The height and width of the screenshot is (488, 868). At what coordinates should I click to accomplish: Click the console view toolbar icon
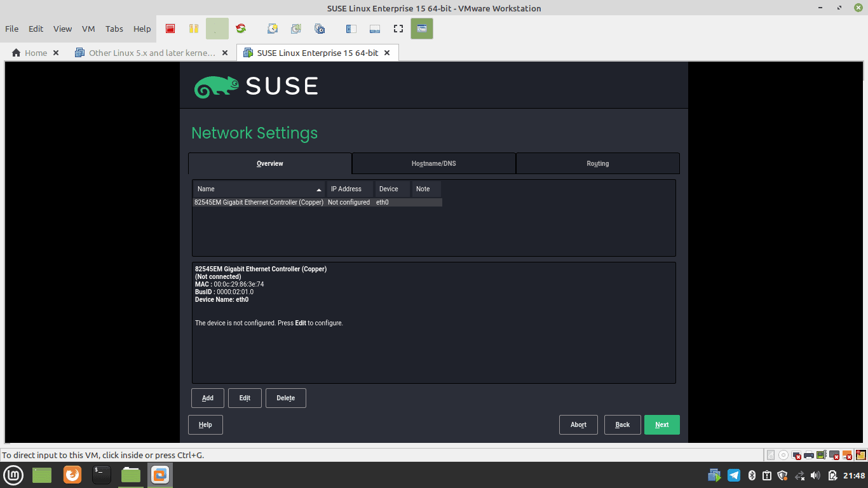tap(422, 29)
